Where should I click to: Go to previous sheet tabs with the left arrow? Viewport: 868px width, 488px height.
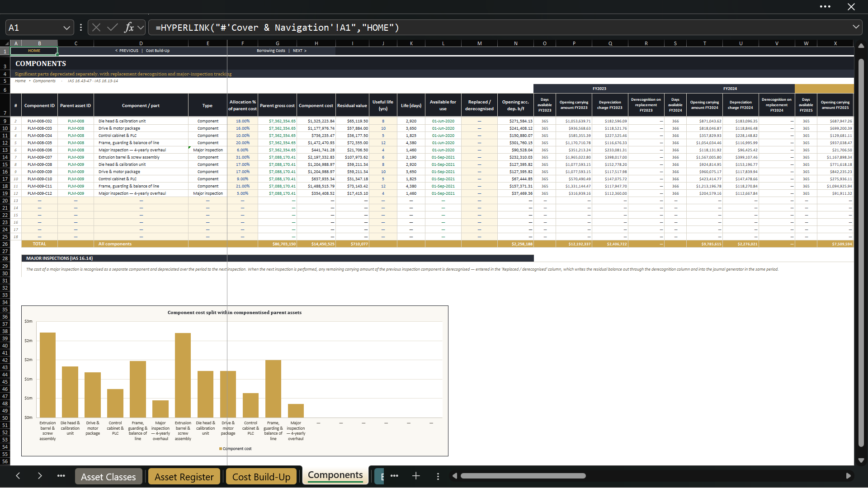(x=18, y=476)
